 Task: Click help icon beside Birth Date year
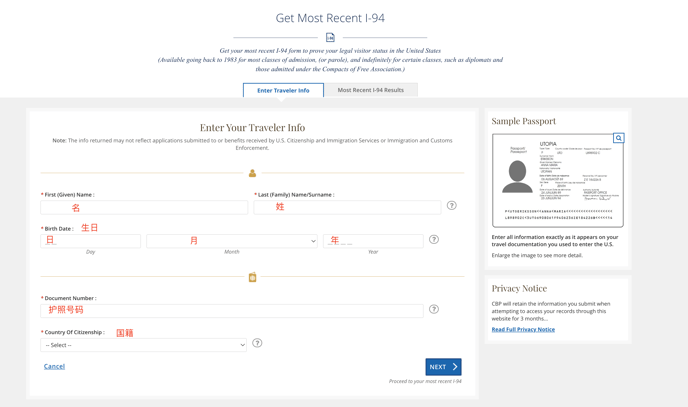click(434, 239)
